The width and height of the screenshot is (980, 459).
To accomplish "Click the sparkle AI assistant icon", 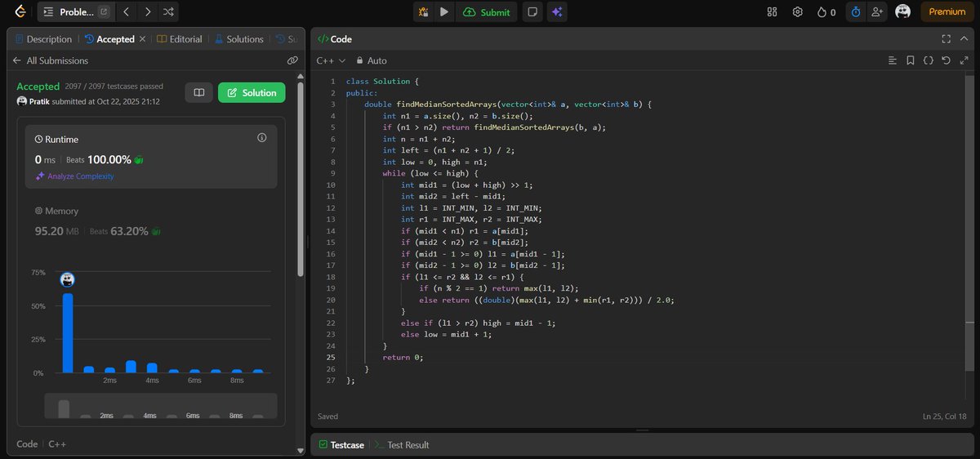I will [x=557, y=11].
